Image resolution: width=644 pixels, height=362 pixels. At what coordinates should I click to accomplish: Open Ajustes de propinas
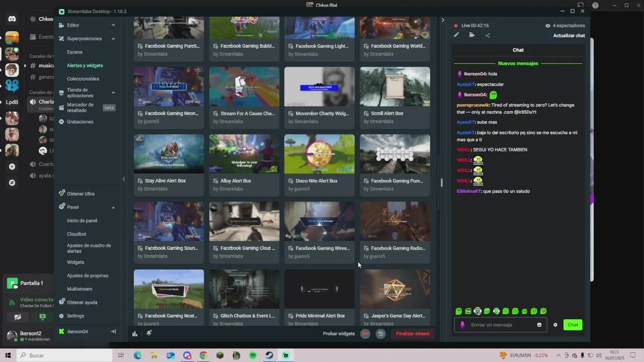(88, 276)
